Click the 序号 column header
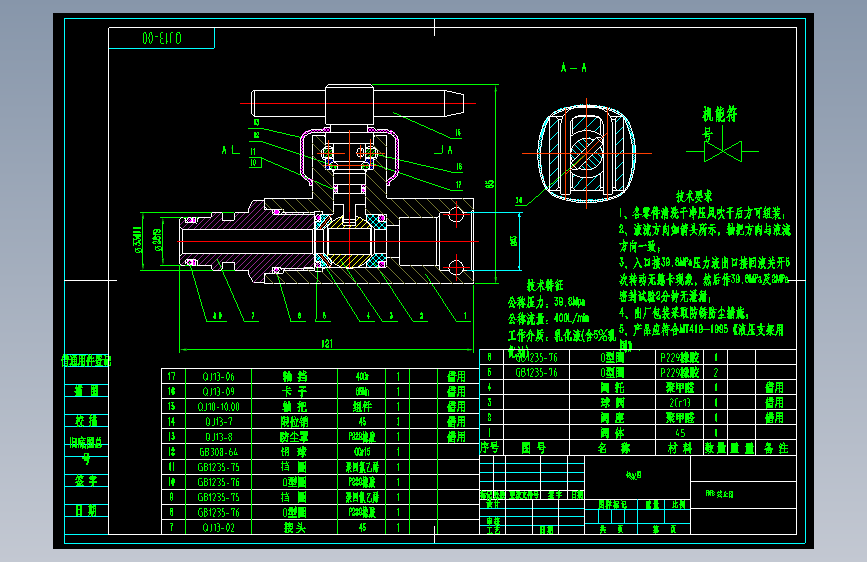Screen dimensions: 867x562 [490, 447]
